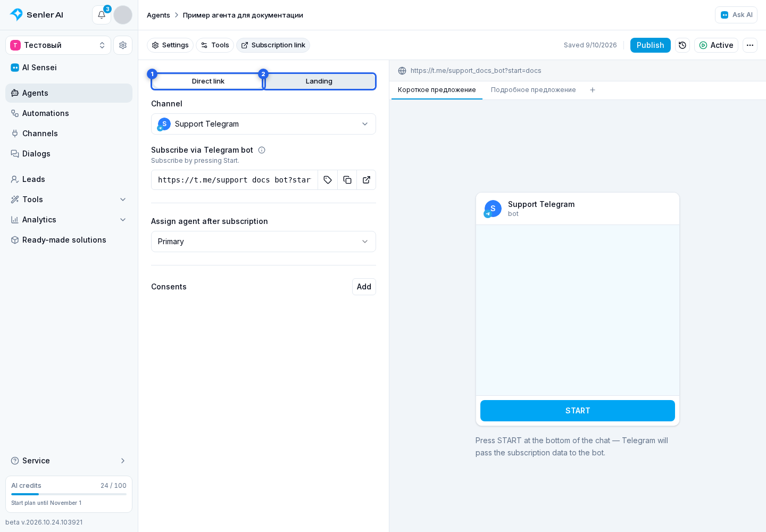
Task: Click the Publish button
Action: (x=650, y=45)
